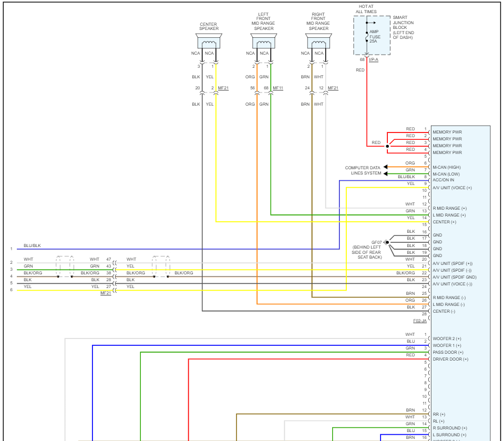
Task: Select the ACC/ON IN pin label
Action: [443, 180]
